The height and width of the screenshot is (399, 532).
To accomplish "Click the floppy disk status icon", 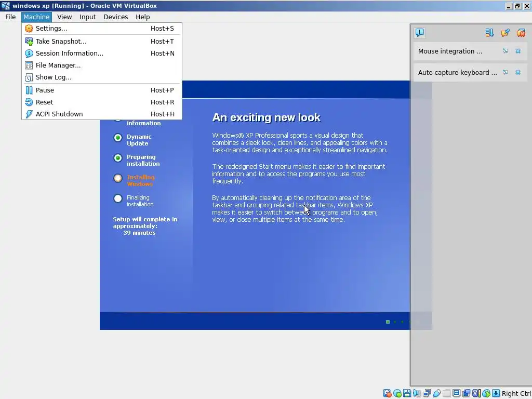I will click(407, 393).
